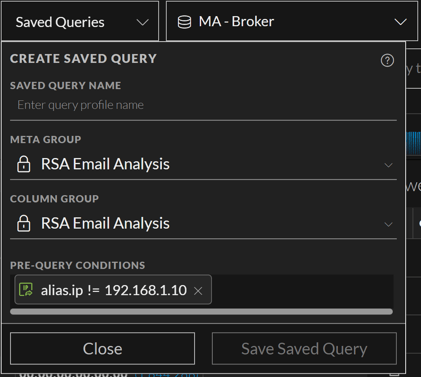Screen dimensions: 421x377
Task: Click the COLUMN GROUP label
Action: click(x=54, y=199)
